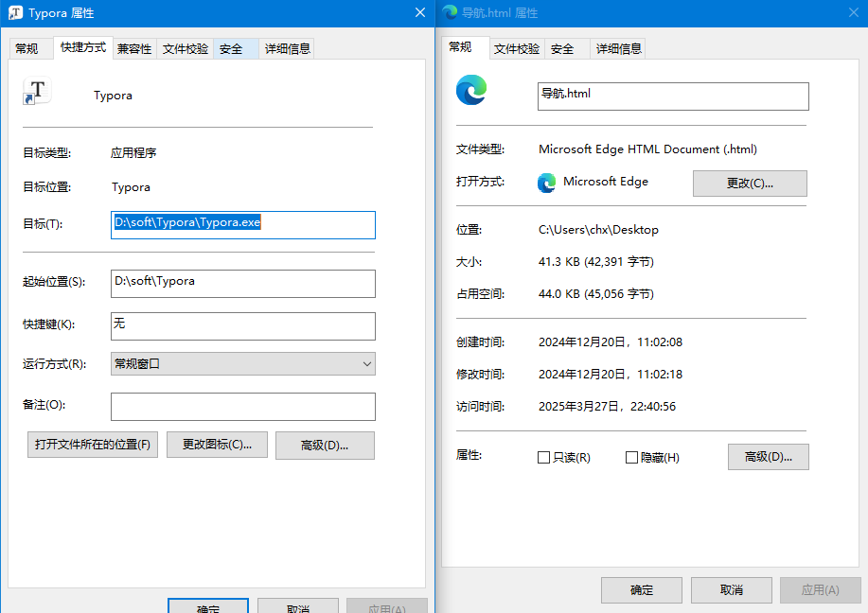
Task: Click the size value 41.3 KB
Action: pyautogui.click(x=596, y=262)
